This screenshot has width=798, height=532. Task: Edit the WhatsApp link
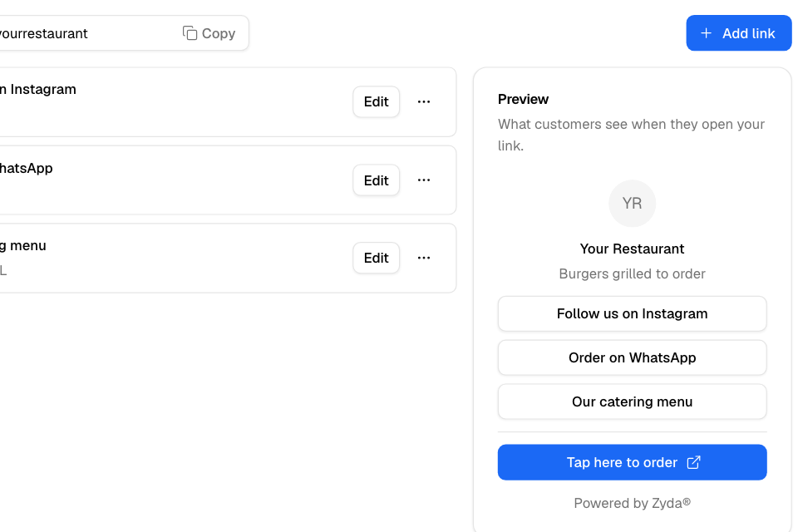click(x=376, y=180)
